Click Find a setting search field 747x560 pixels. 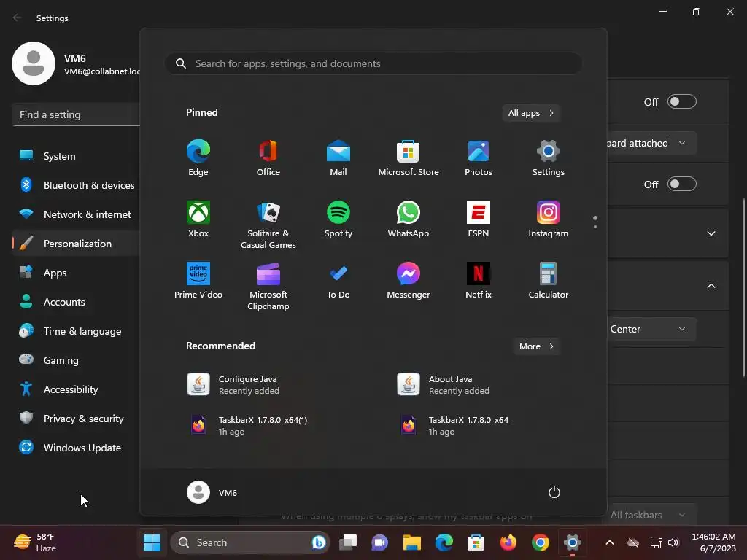click(76, 114)
